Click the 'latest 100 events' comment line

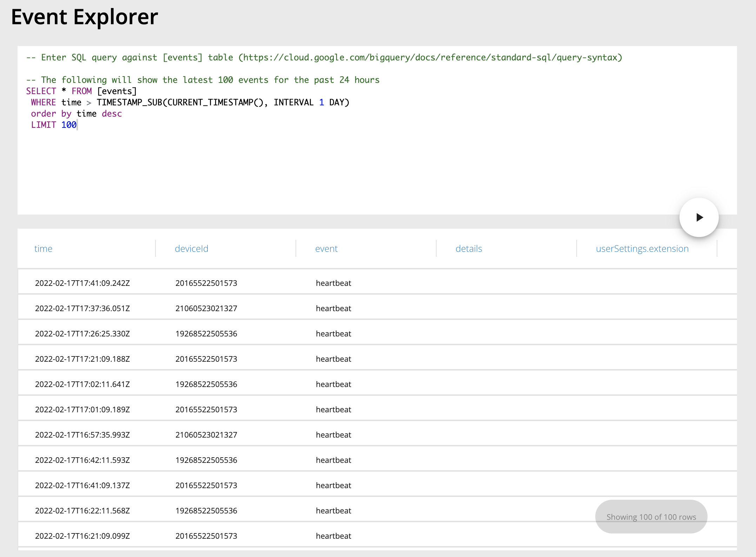tap(203, 80)
